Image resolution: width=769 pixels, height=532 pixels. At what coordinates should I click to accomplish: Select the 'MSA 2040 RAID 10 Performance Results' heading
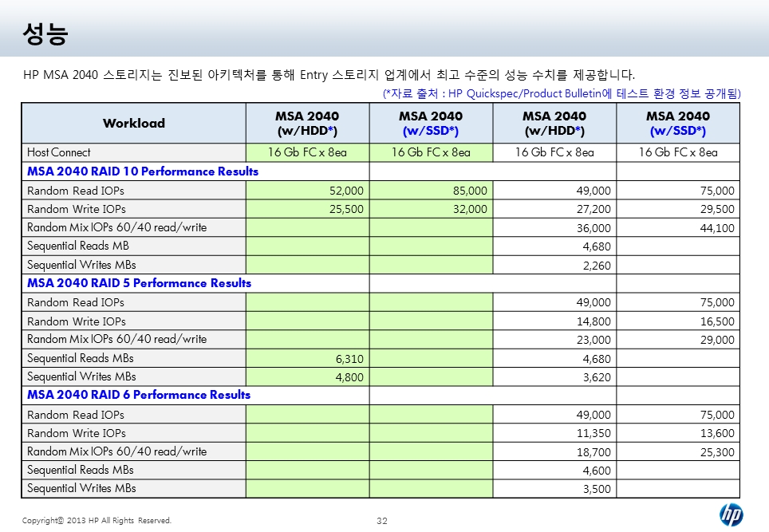pyautogui.click(x=143, y=171)
